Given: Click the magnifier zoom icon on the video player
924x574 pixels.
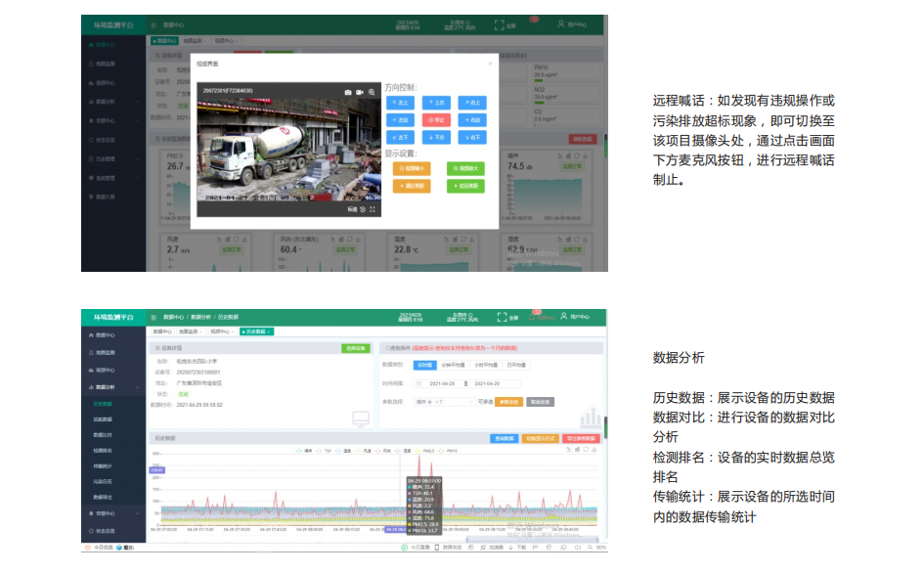Looking at the screenshot, I should (x=372, y=92).
